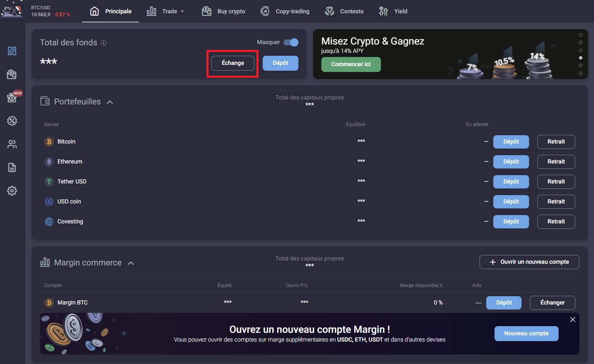This screenshot has width=594, height=364.
Task: Click Échanger for Margin BTC
Action: click(552, 303)
